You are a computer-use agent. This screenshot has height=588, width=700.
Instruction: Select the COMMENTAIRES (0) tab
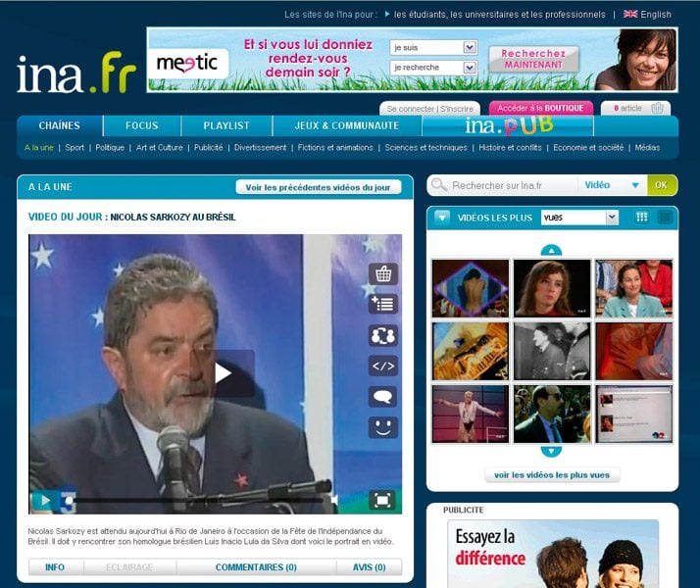pyautogui.click(x=256, y=566)
